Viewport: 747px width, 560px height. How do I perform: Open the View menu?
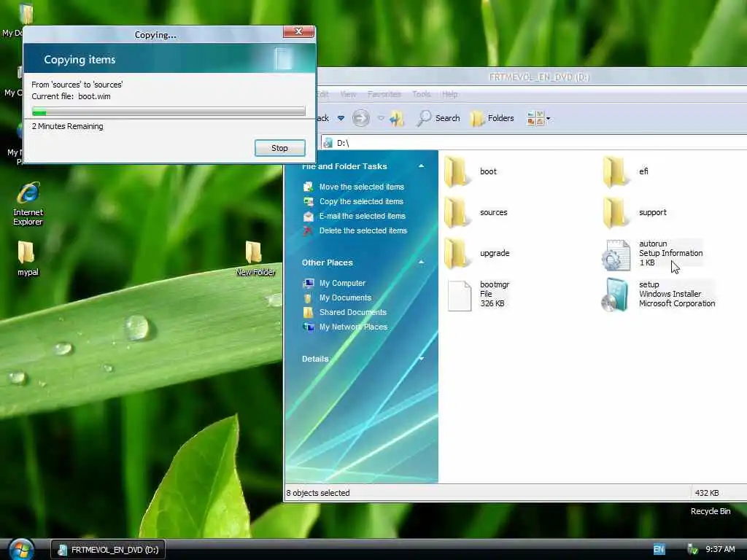(x=348, y=94)
